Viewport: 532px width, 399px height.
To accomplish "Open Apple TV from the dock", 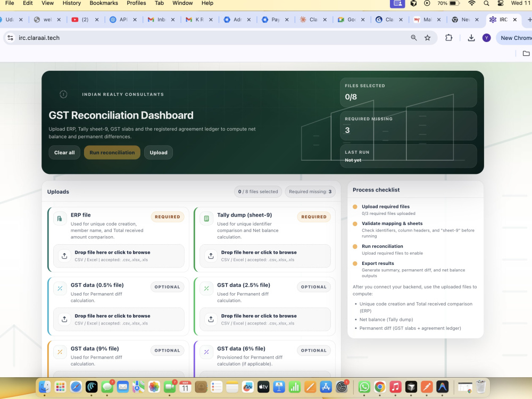I will 263,387.
